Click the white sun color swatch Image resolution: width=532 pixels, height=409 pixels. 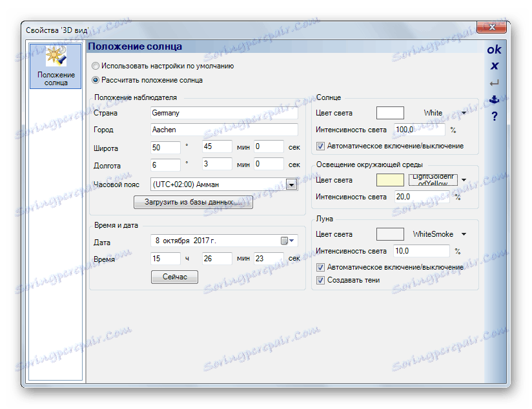click(390, 113)
